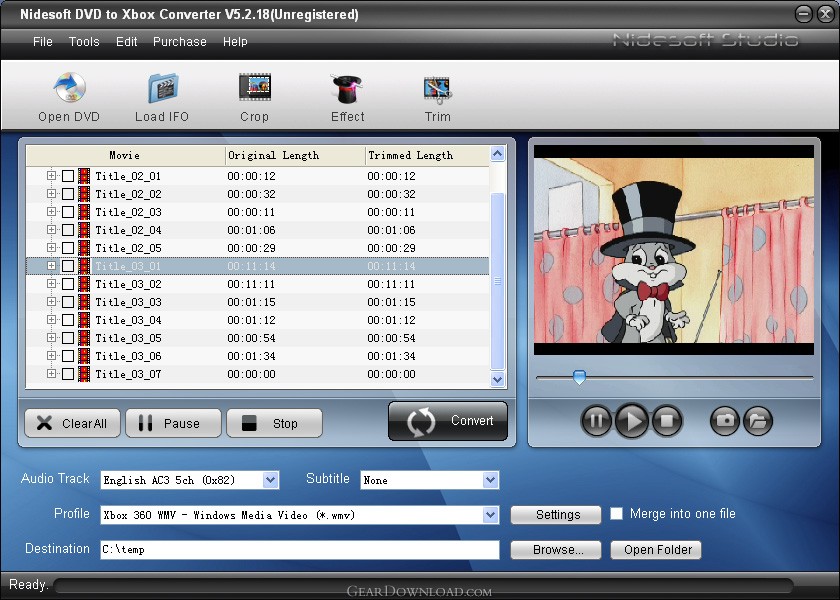This screenshot has width=840, height=600.
Task: Select the Title_03_06 row text
Action: pyautogui.click(x=128, y=356)
